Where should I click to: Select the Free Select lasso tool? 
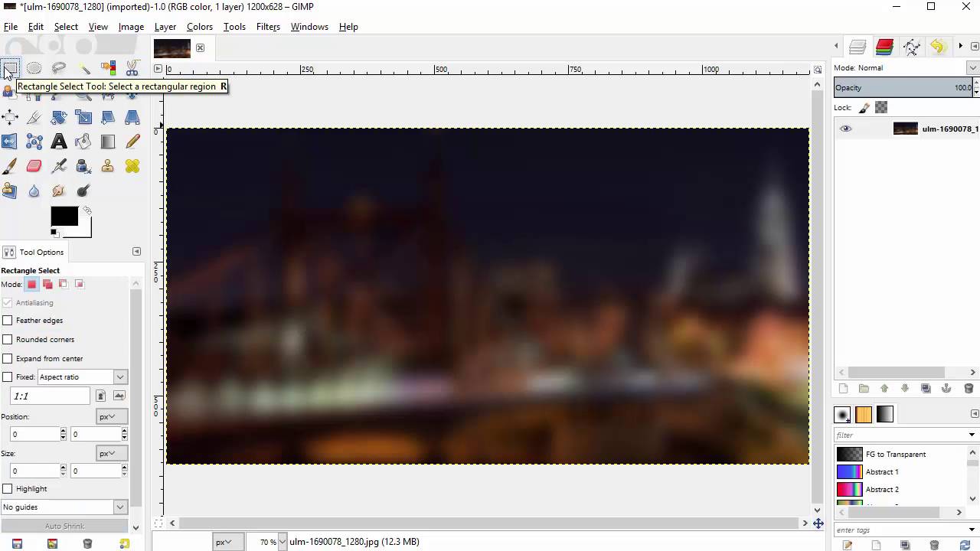[58, 68]
